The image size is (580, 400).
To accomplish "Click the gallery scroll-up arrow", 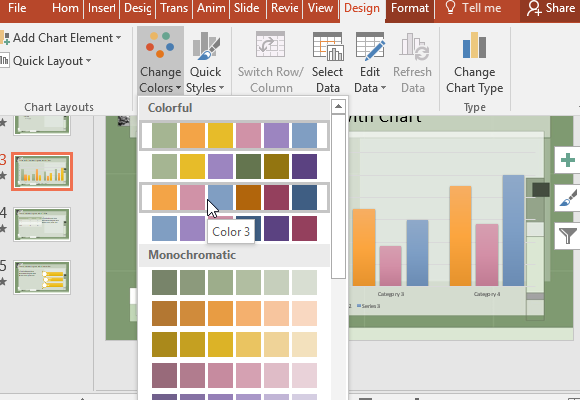I will point(338,107).
